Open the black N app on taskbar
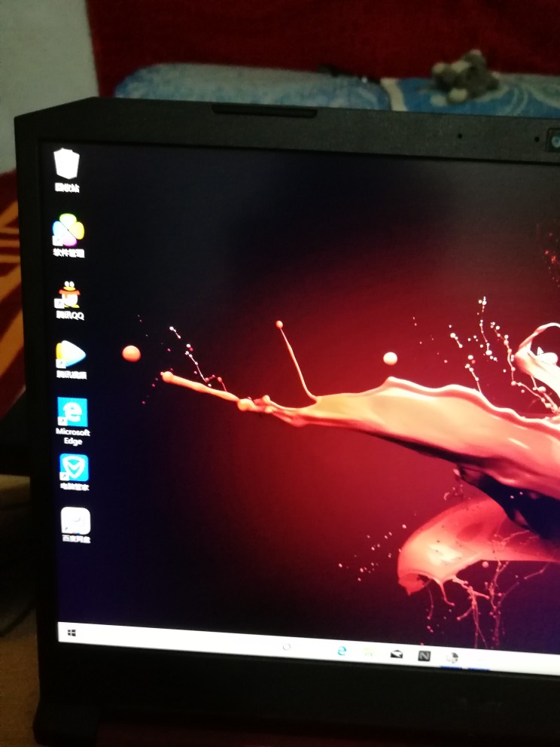This screenshot has height=747, width=560. coord(424,656)
